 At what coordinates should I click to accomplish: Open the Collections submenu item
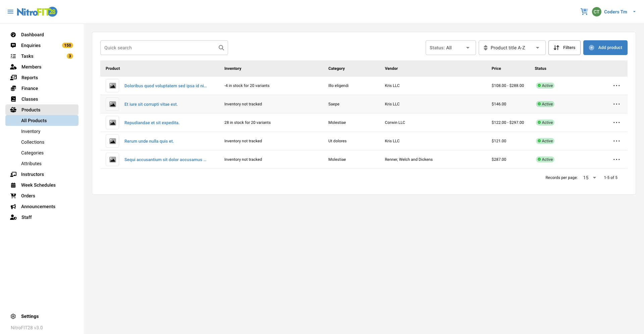pyautogui.click(x=33, y=142)
